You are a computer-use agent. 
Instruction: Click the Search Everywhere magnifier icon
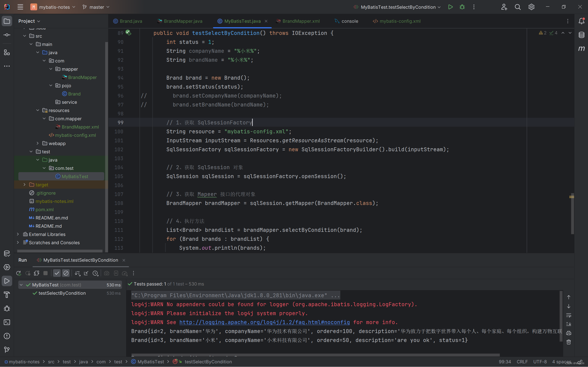(517, 7)
